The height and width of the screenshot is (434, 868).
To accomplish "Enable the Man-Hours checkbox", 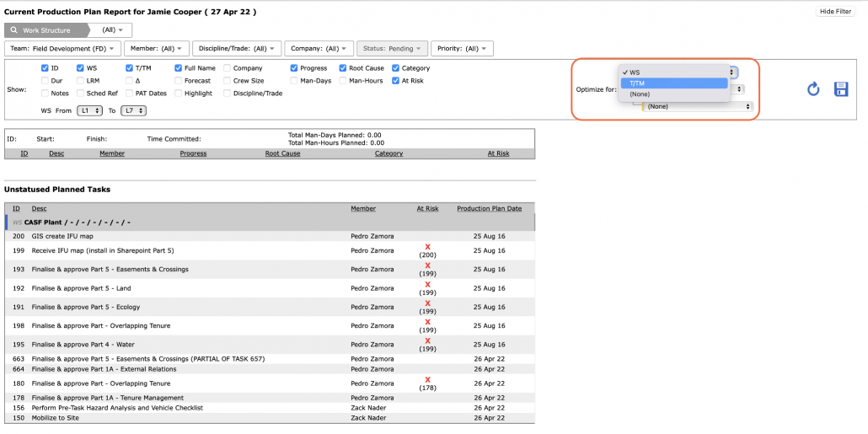I will click(x=343, y=80).
